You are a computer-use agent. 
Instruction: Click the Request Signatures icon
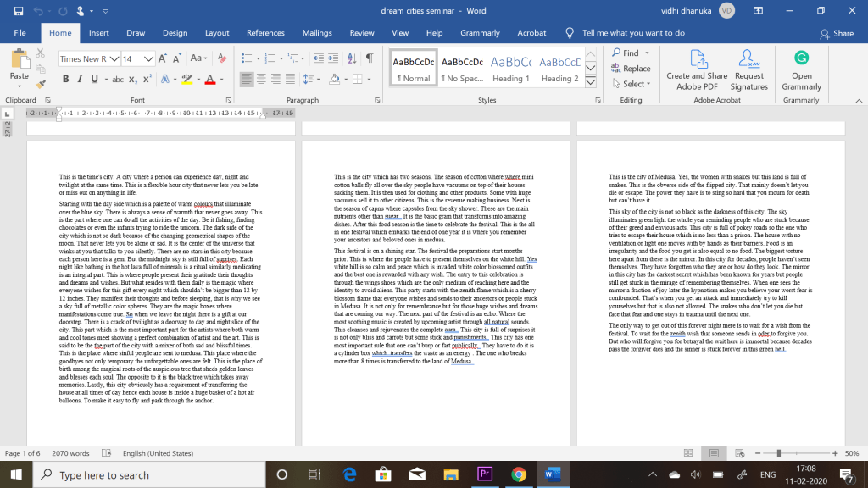[x=748, y=69]
